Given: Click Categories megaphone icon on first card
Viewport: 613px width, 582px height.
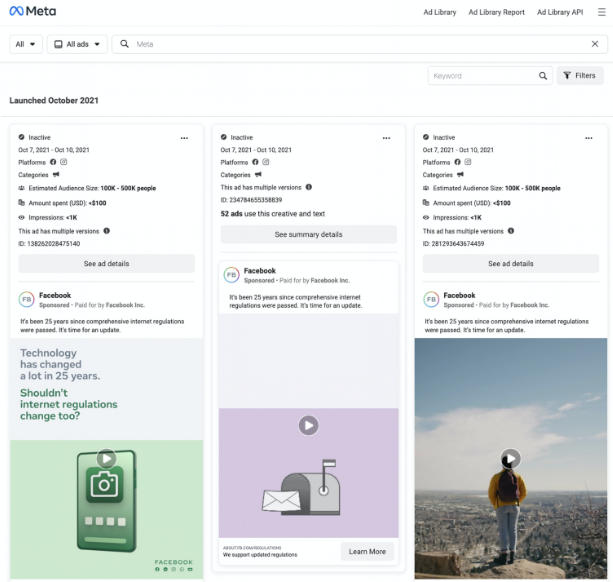Looking at the screenshot, I should click(56, 174).
